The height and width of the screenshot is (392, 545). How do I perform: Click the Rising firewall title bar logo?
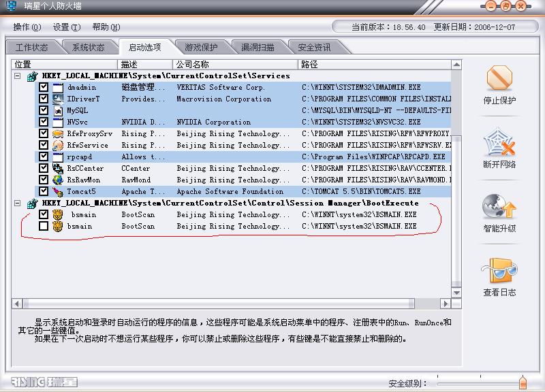pyautogui.click(x=12, y=5)
